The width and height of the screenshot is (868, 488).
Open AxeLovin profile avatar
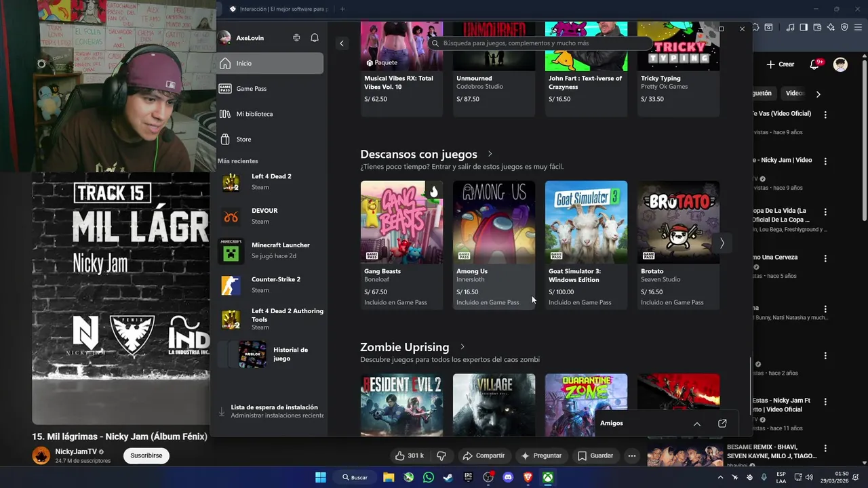click(x=225, y=38)
